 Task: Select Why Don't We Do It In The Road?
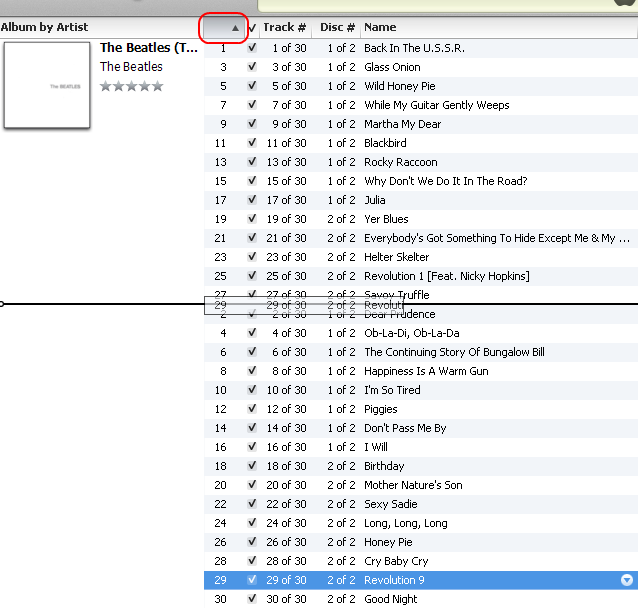click(x=446, y=181)
